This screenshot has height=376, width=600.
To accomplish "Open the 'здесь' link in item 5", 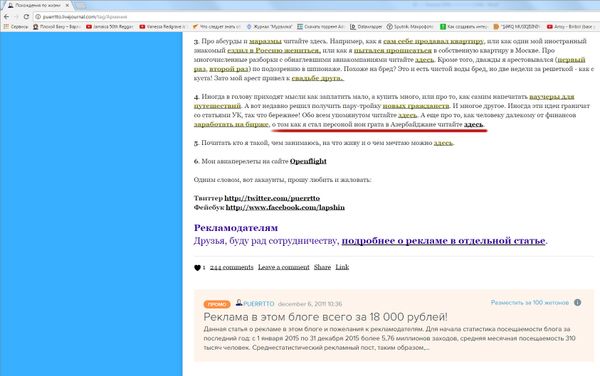I will [443, 143].
